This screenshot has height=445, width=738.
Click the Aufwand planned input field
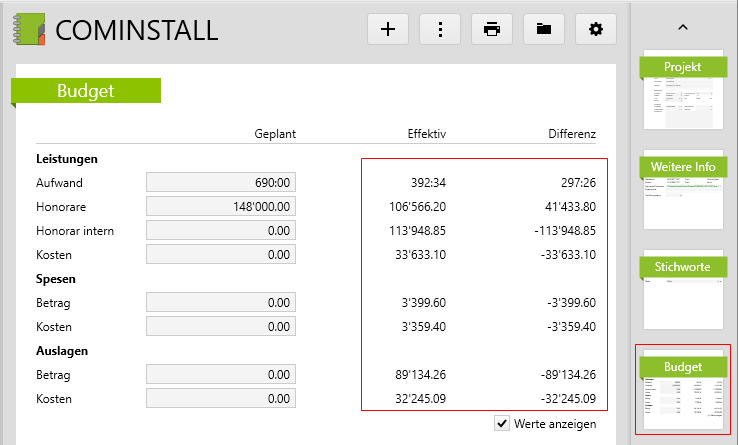(x=222, y=182)
